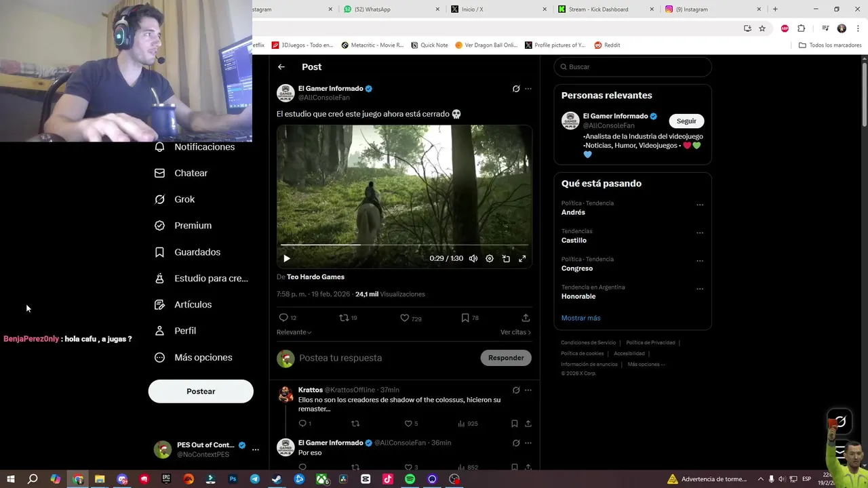Mute the video sound
Image resolution: width=868 pixels, height=488 pixels.
tap(473, 258)
